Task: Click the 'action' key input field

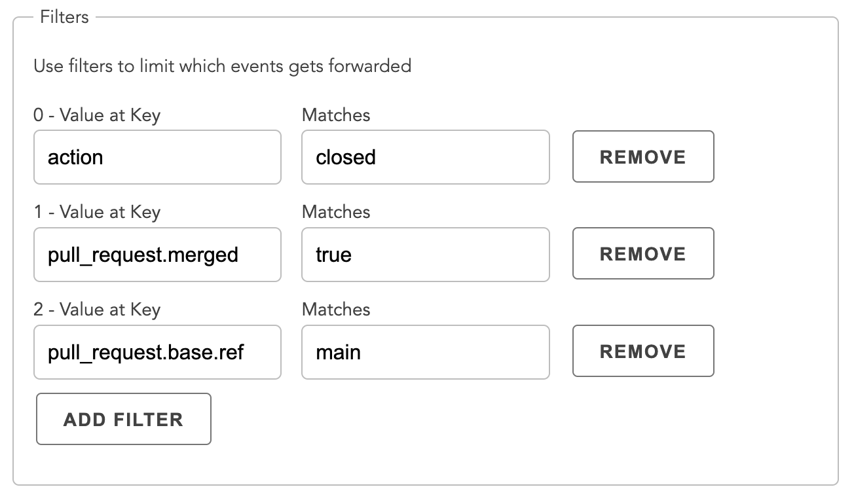Action: [157, 157]
